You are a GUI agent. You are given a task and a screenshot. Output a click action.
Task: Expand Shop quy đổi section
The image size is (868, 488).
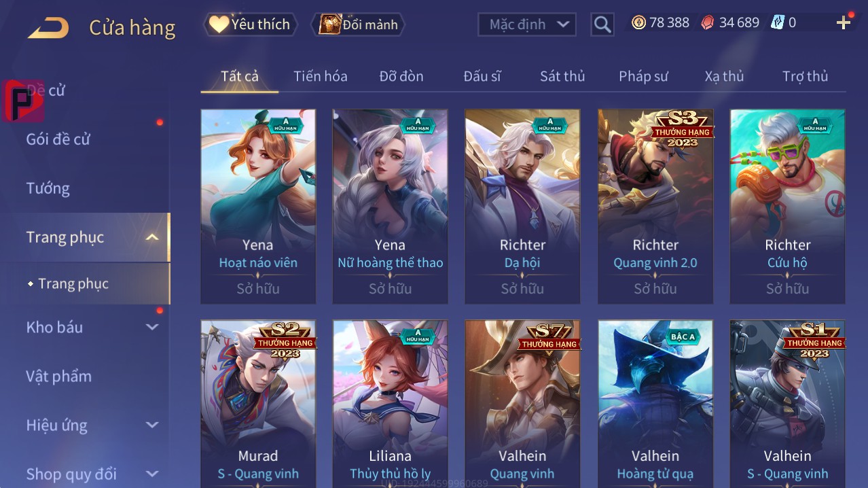point(152,474)
